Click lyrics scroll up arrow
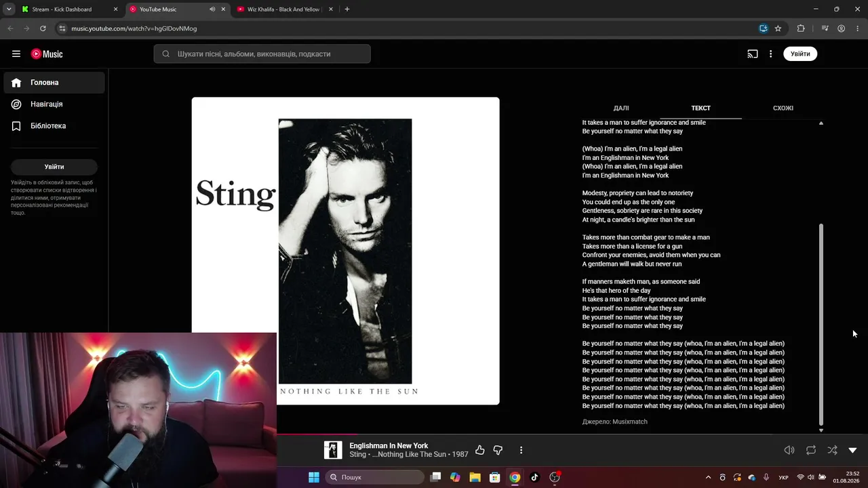Viewport: 868px width, 488px height. coord(821,123)
